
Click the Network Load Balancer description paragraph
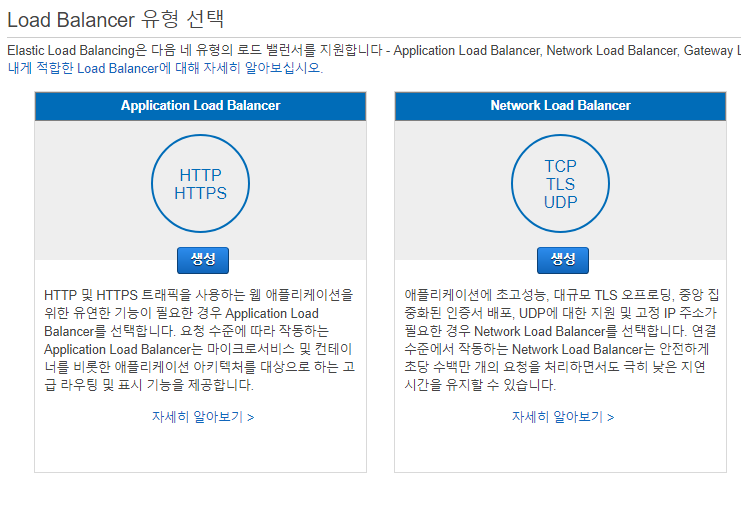point(561,339)
